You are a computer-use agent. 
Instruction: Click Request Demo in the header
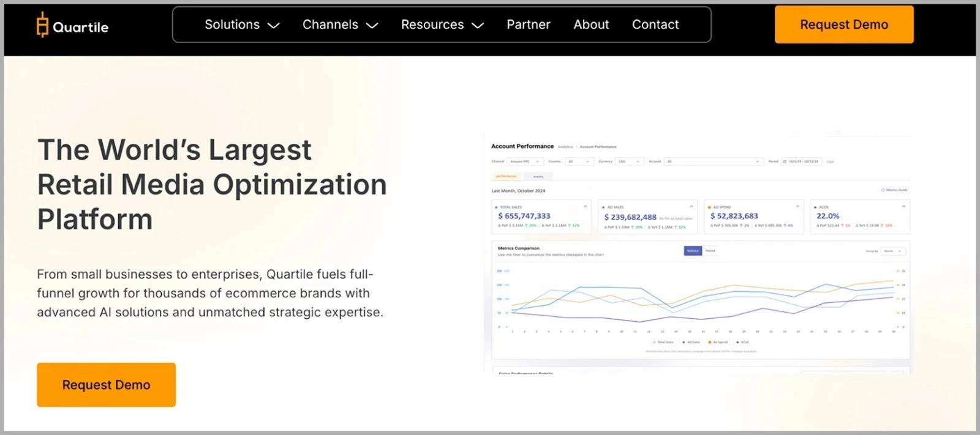tap(844, 24)
